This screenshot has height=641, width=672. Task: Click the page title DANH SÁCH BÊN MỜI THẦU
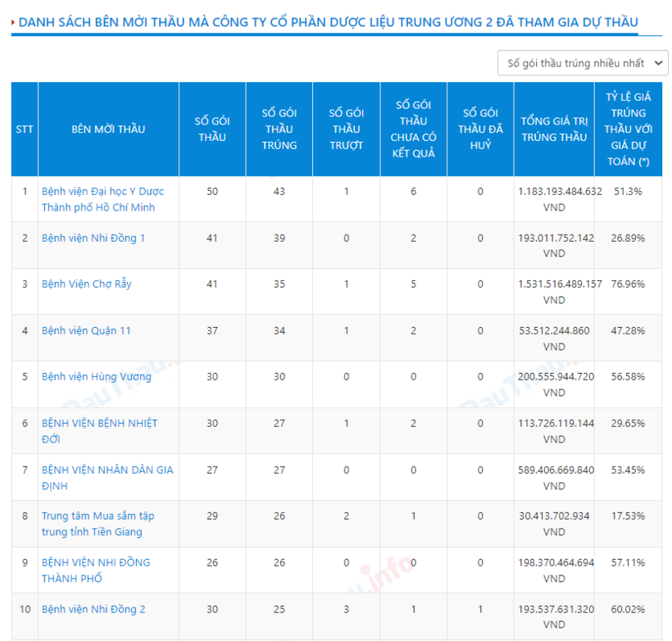(329, 22)
